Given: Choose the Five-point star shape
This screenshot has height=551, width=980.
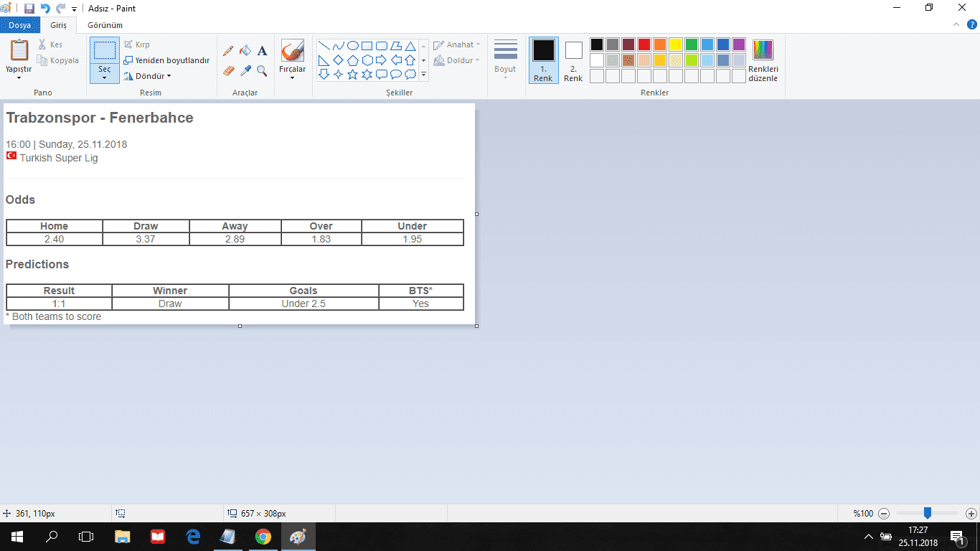Looking at the screenshot, I should pos(353,75).
